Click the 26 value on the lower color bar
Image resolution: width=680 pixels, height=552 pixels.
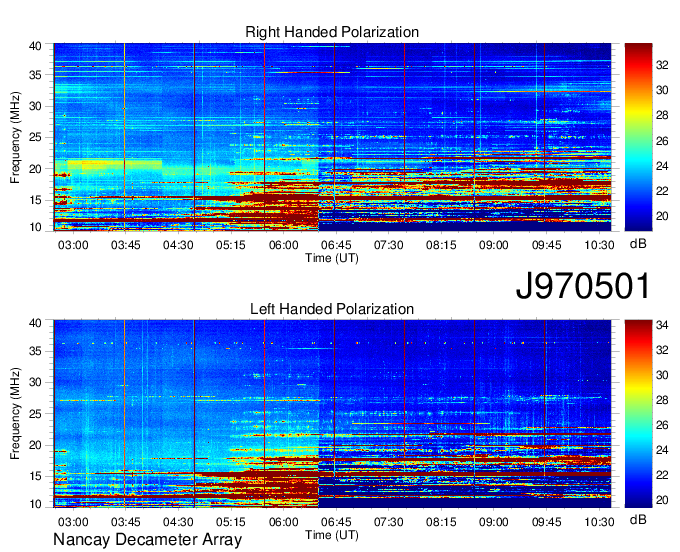coord(662,425)
